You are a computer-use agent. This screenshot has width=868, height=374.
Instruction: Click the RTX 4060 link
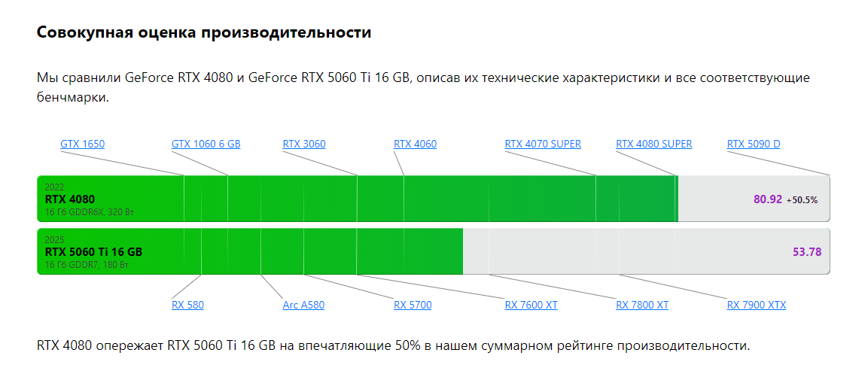[415, 144]
